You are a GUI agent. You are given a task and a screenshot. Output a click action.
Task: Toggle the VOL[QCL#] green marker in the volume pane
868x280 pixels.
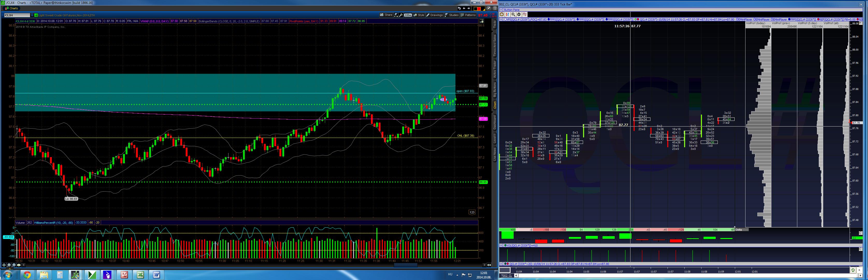point(505,246)
